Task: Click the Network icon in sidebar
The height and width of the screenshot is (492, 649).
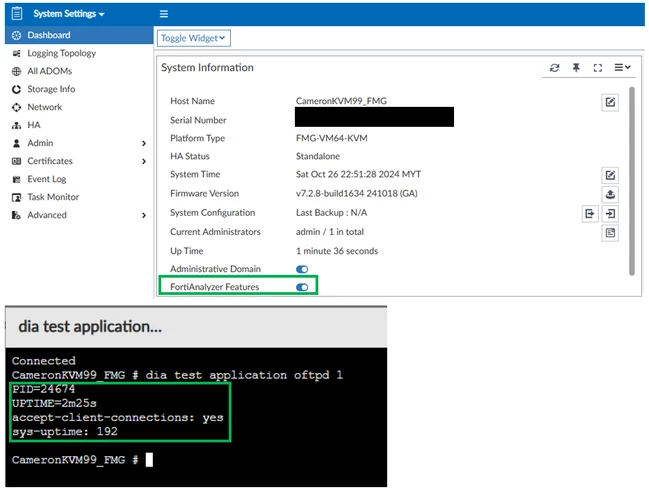Action: point(16,108)
